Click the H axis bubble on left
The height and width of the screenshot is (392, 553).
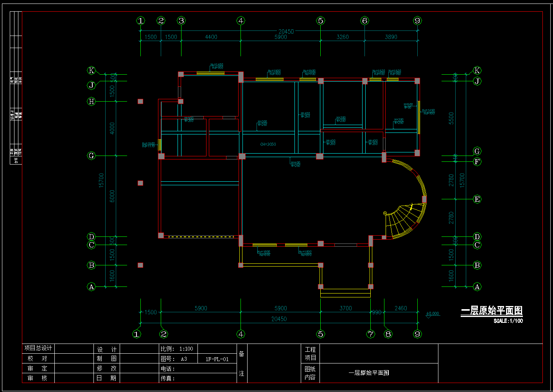(x=92, y=101)
